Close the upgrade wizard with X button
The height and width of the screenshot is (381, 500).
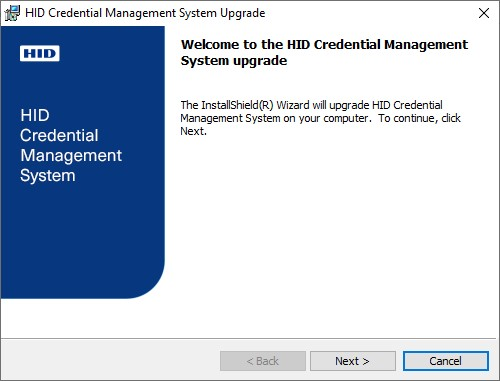tap(484, 13)
